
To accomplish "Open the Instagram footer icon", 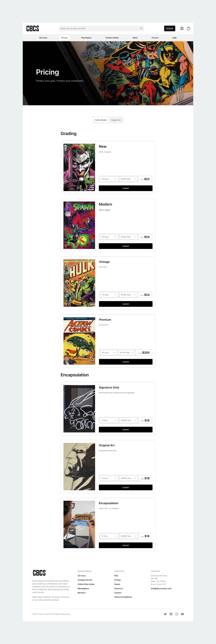I will tap(177, 614).
